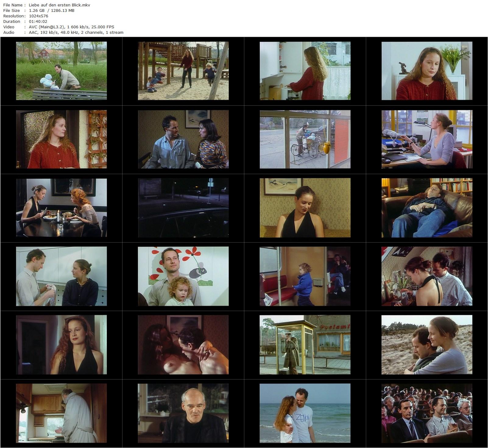Click the toddler in blue jacket train thumbnail
The width and height of the screenshot is (488, 448).
pyautogui.click(x=305, y=276)
